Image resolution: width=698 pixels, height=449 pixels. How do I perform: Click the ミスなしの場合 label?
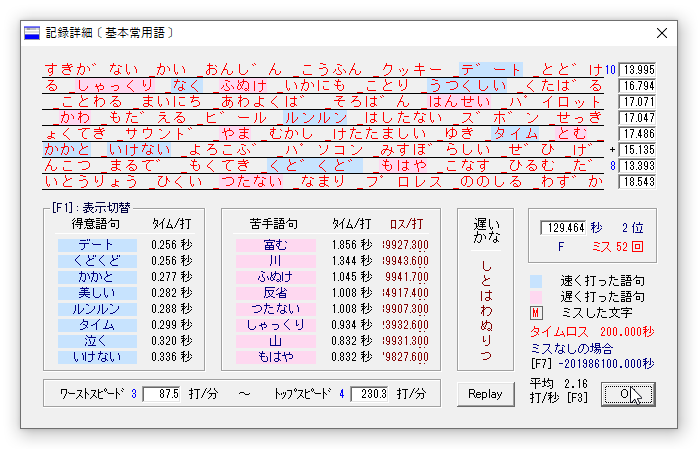pyautogui.click(x=572, y=348)
